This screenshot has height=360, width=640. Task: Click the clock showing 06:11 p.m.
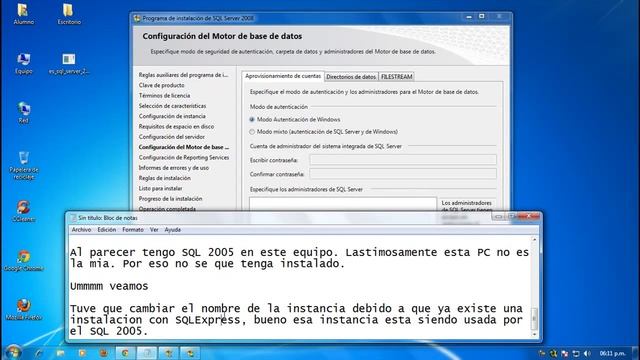(613, 353)
